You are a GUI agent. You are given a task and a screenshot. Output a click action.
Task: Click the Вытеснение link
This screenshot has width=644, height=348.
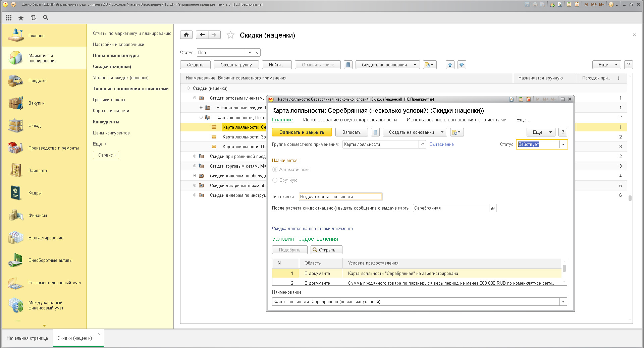click(x=441, y=144)
